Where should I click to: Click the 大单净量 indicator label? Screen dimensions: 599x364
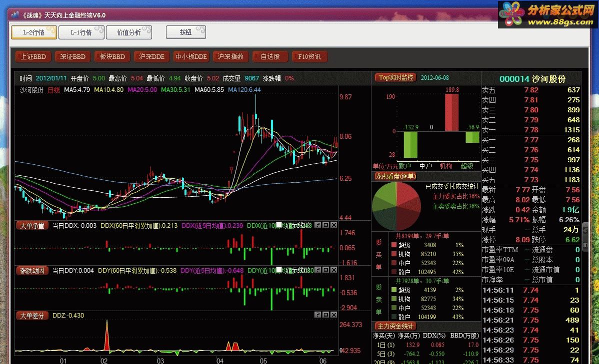point(32,226)
